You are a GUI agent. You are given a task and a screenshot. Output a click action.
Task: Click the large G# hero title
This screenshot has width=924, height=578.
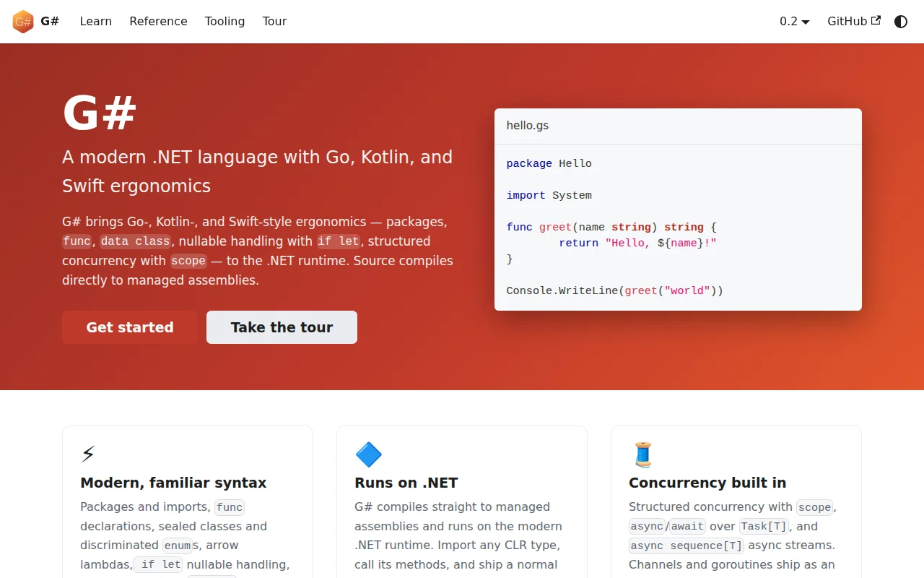click(x=100, y=113)
